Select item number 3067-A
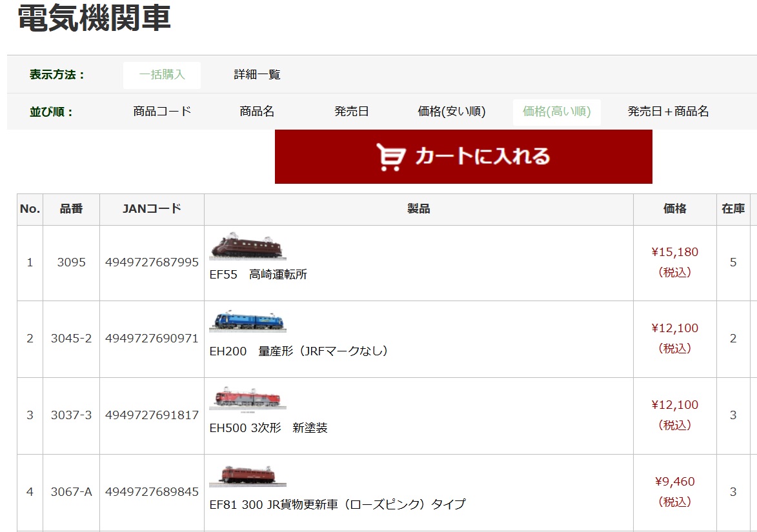The width and height of the screenshot is (757, 532). [x=72, y=492]
